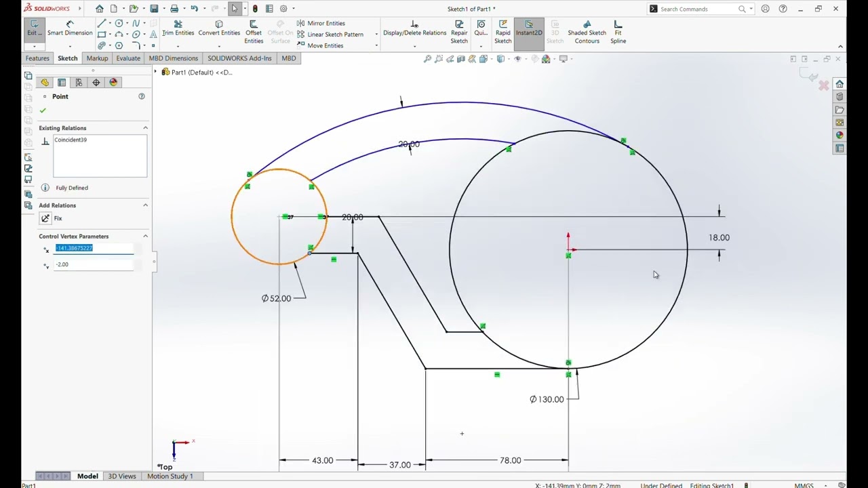Switch to the Markup tab
868x488 pixels.
(97, 58)
